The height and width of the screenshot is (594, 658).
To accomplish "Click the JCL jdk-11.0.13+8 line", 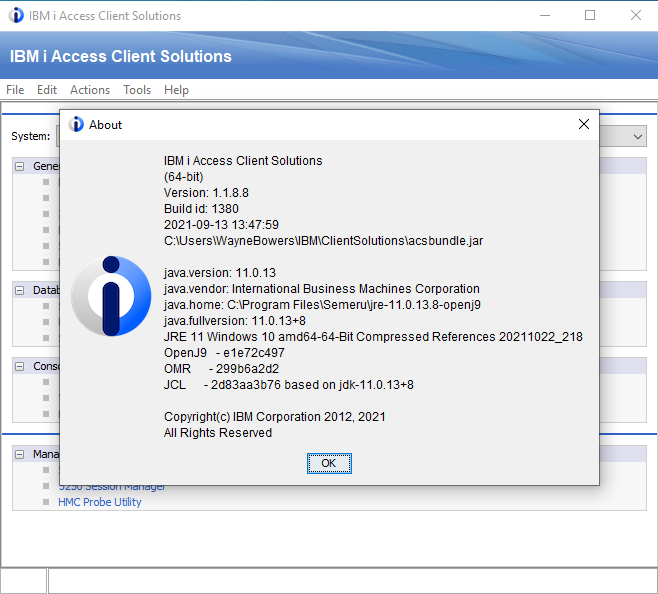I will point(289,385).
